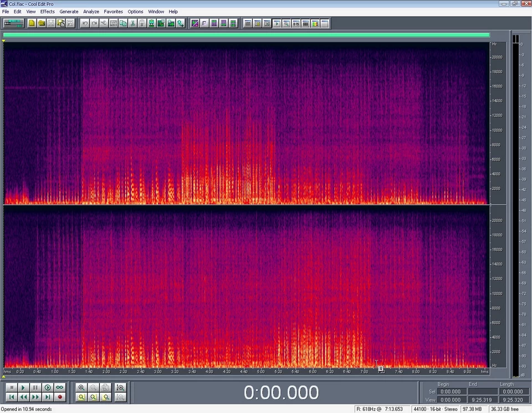Click the green horizontal zoom range bar

coord(246,35)
